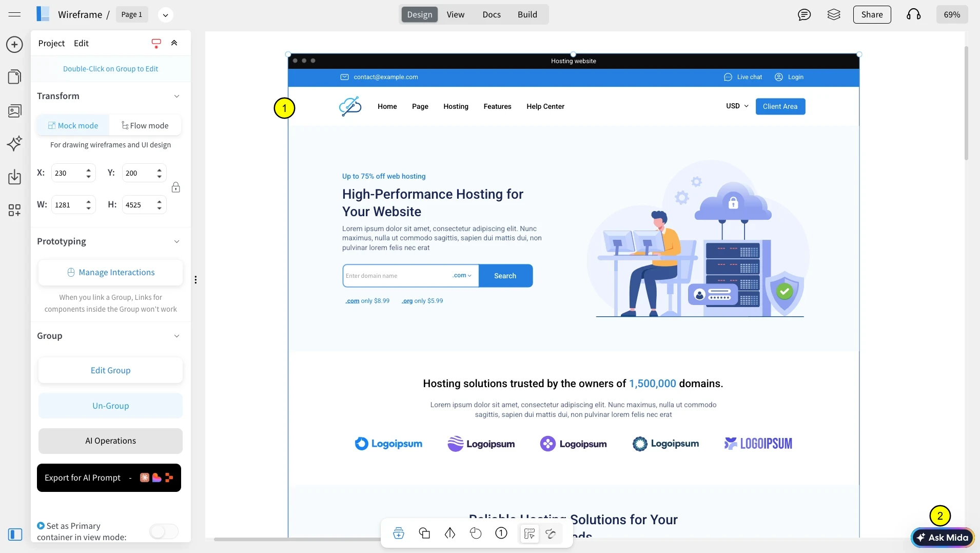
Task: Click the add element plus icon
Action: pyautogui.click(x=14, y=45)
